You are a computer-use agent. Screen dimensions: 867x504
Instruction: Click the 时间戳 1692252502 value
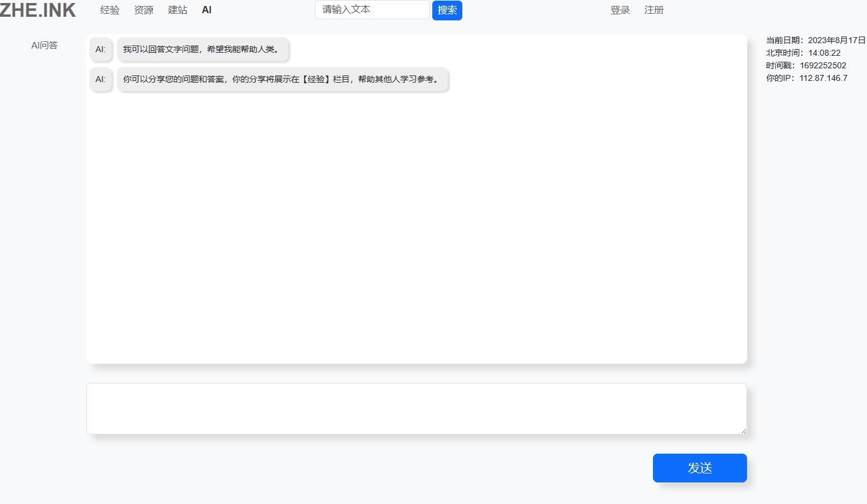tap(823, 65)
